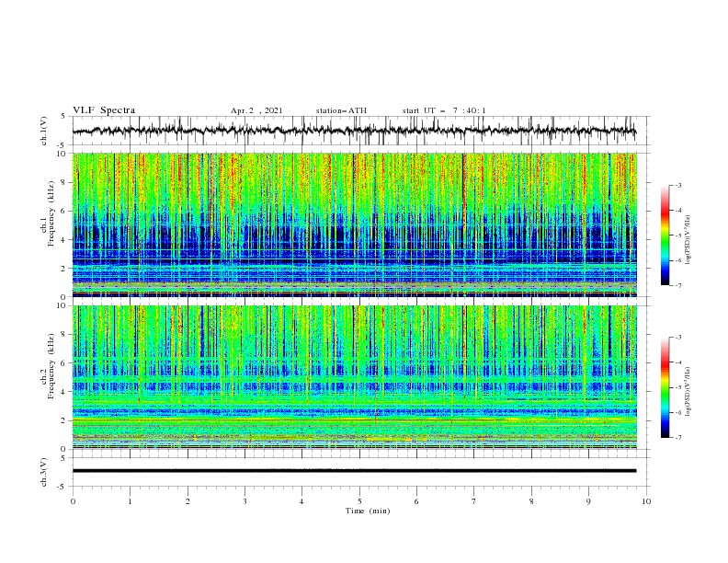Click inside the ch.1 spectrogram panel

(x=355, y=224)
